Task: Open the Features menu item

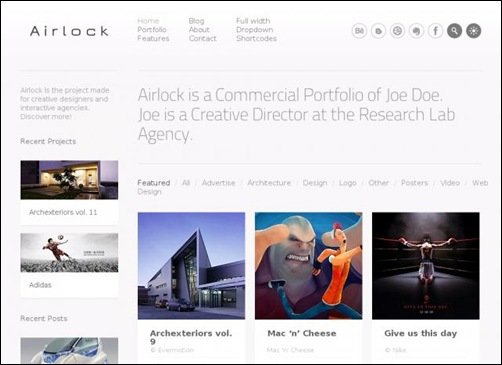Action: pos(153,38)
